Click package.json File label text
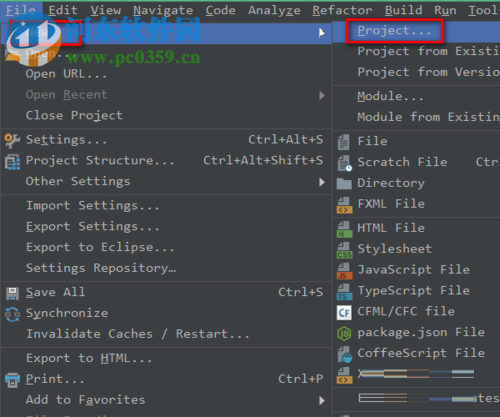 [421, 332]
